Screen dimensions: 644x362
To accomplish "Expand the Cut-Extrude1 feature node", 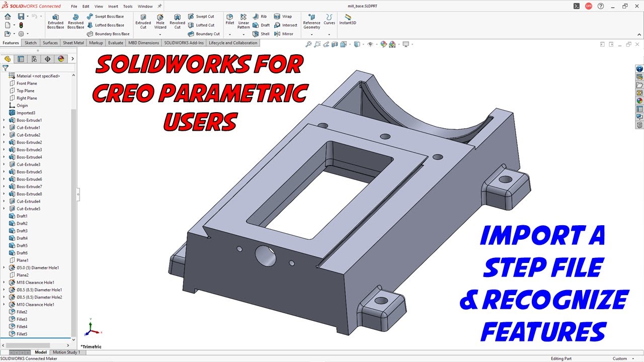I will click(x=4, y=128).
